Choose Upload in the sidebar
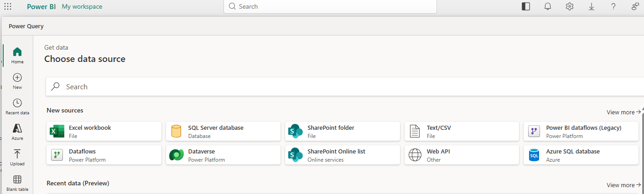 coord(17,158)
